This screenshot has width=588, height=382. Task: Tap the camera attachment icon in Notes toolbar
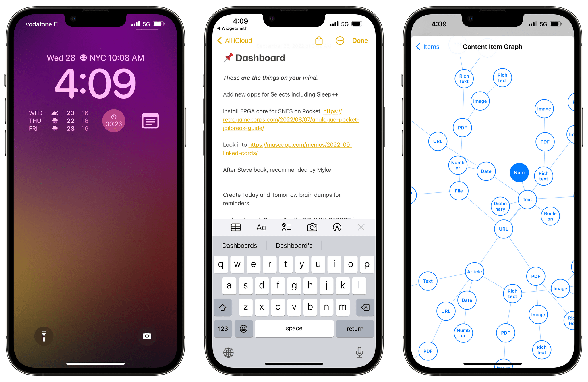click(311, 227)
